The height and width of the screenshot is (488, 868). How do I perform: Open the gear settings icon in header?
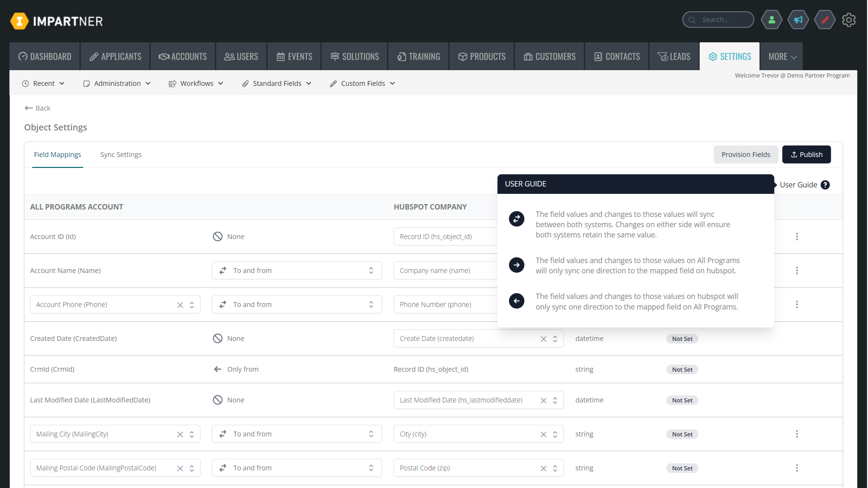point(848,20)
